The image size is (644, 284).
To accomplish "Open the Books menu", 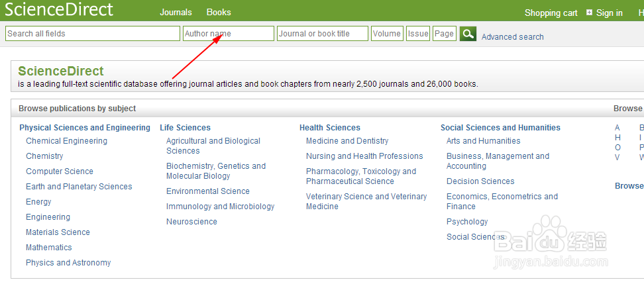I will click(x=219, y=13).
